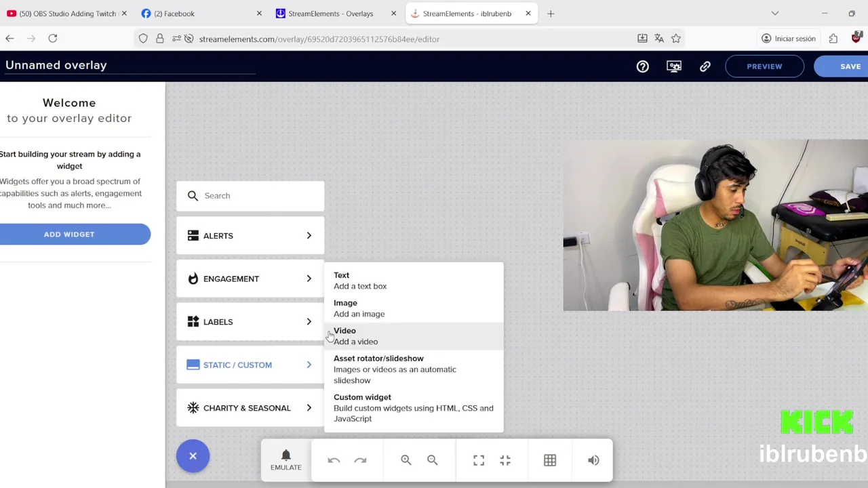Click the Emulate bell icon
Image resolution: width=868 pixels, height=488 pixels.
285,455
